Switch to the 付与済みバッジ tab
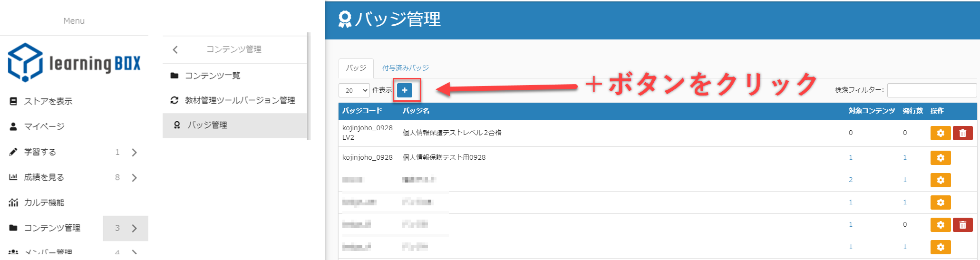 pos(406,68)
